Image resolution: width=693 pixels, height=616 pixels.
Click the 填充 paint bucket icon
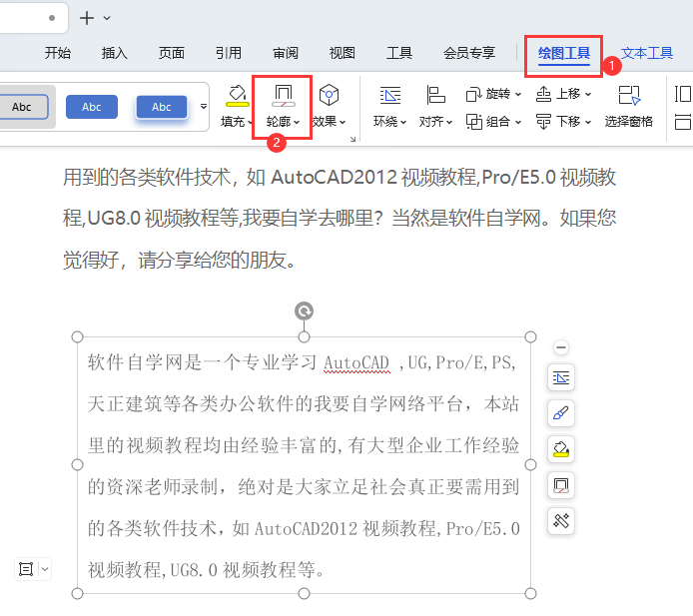pyautogui.click(x=238, y=96)
